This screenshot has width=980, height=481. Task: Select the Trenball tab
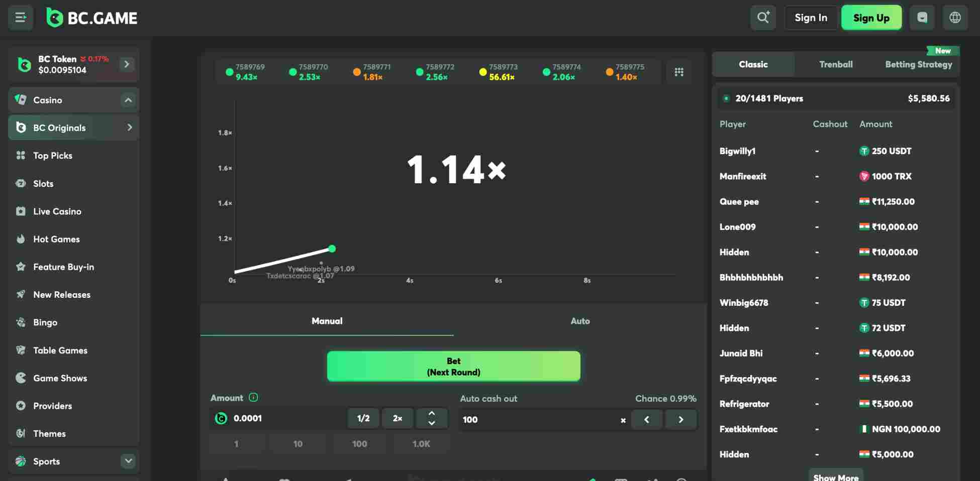836,64
